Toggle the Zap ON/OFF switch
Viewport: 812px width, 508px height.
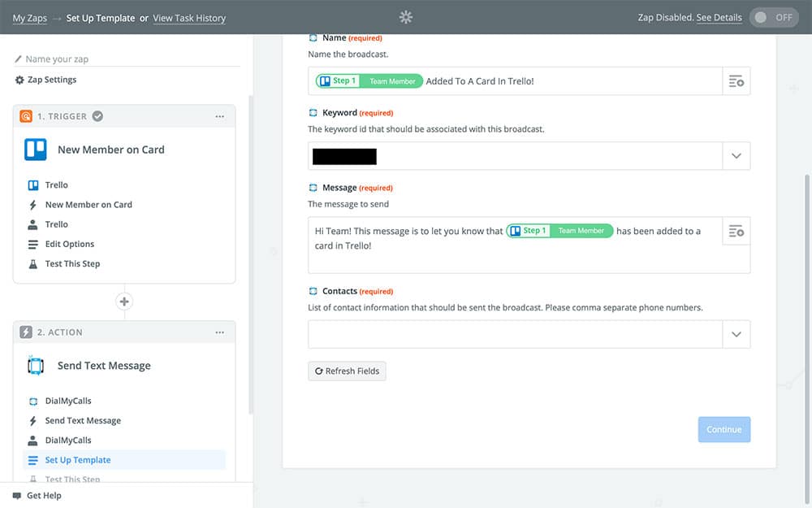(773, 18)
